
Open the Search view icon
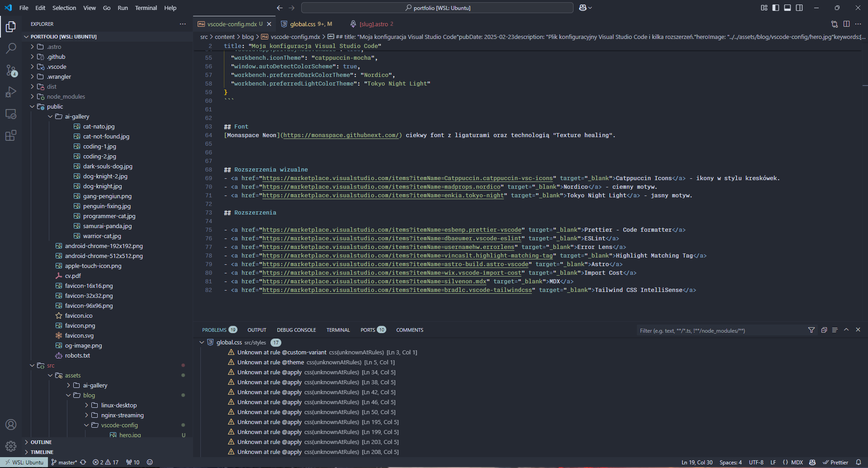coord(11,48)
